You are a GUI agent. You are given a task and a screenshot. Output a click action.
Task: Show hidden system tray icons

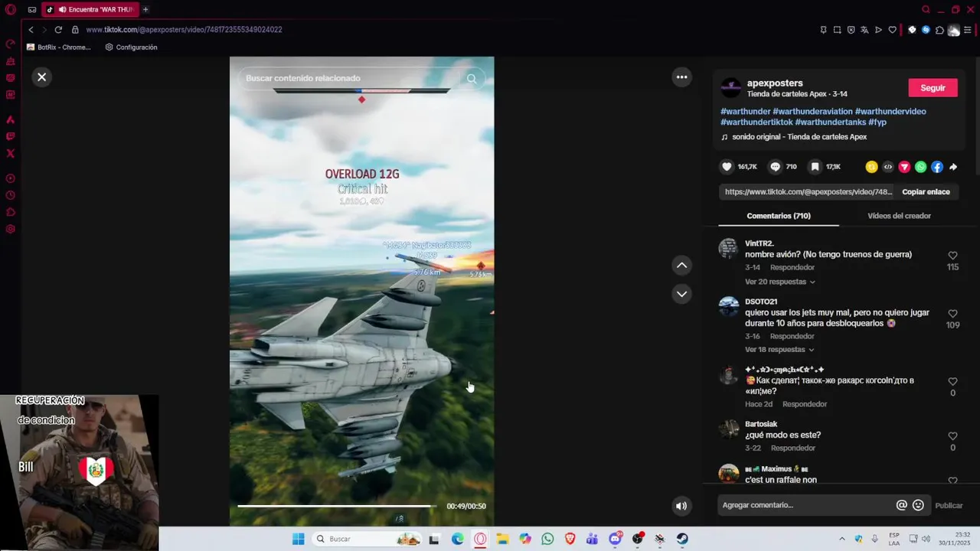(x=842, y=539)
